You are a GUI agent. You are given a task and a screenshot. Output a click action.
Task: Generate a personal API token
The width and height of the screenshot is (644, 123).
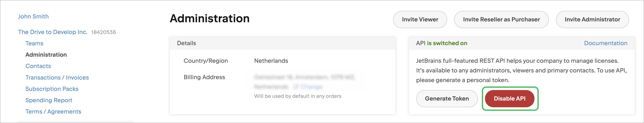point(447,99)
